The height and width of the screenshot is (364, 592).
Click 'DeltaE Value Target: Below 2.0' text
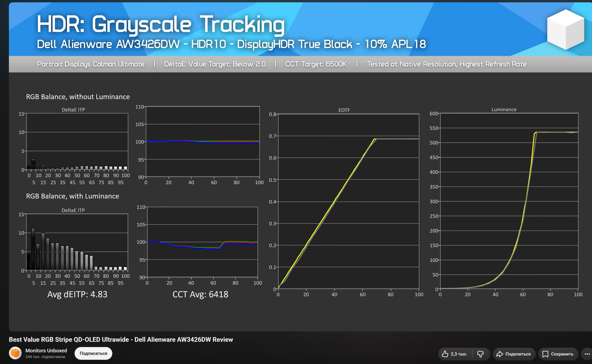click(215, 64)
